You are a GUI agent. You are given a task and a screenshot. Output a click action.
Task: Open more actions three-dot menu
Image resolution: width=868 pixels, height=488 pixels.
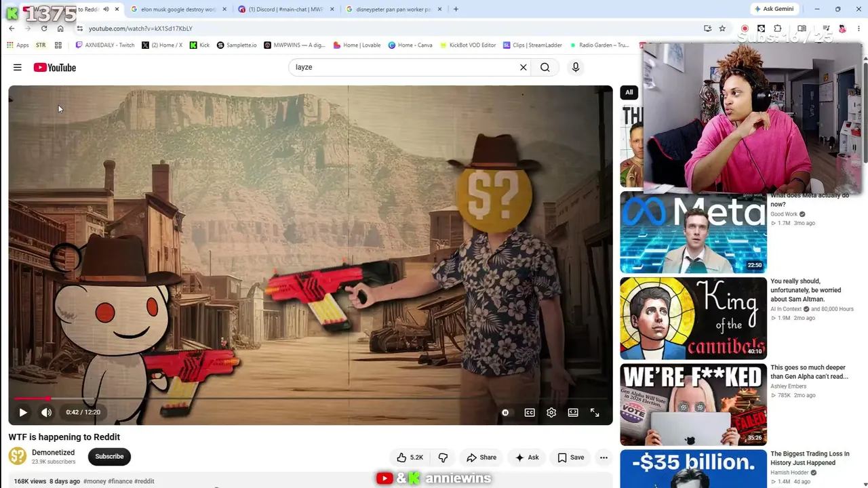coord(604,457)
